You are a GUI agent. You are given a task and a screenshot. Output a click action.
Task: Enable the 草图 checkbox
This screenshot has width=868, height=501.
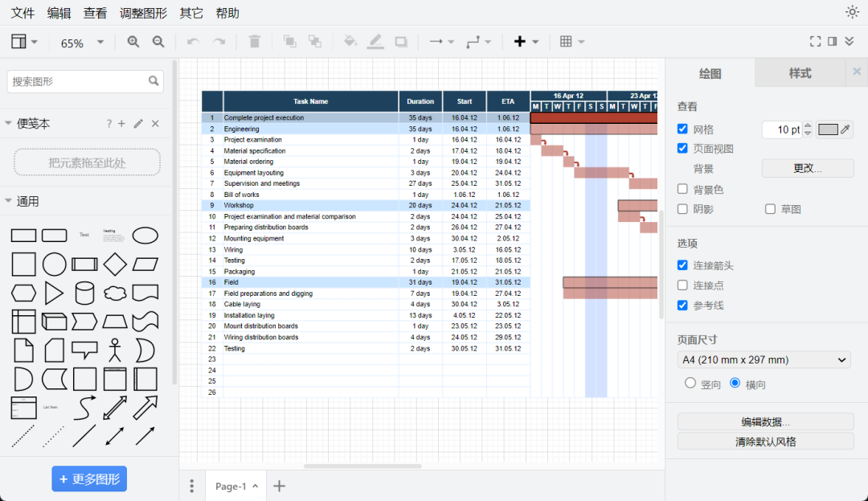tap(770, 209)
